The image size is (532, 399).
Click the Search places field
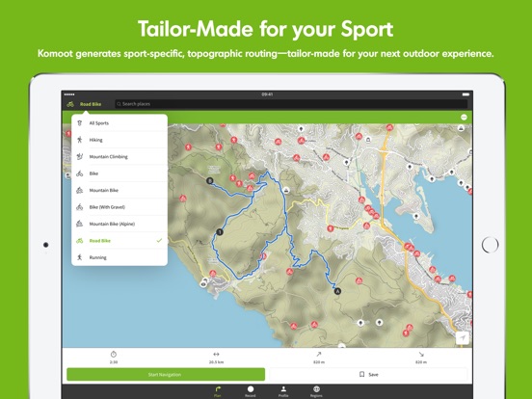291,104
